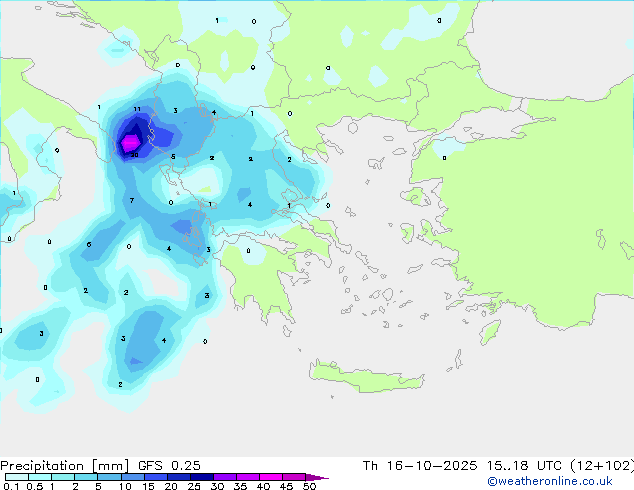
Task: Click the '45' legend tick label
Action: (286, 486)
